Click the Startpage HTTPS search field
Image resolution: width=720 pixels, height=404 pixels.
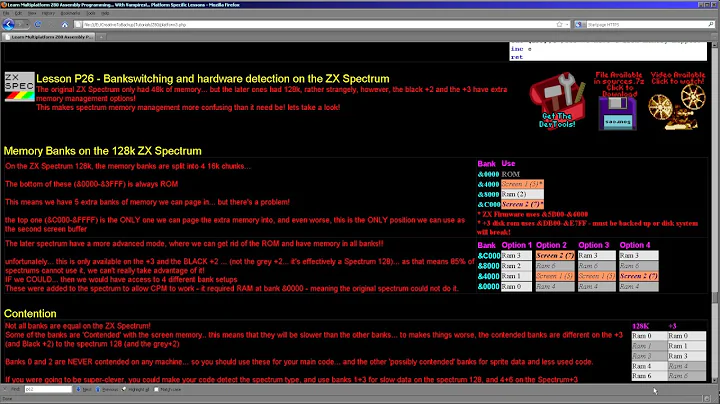[645, 24]
